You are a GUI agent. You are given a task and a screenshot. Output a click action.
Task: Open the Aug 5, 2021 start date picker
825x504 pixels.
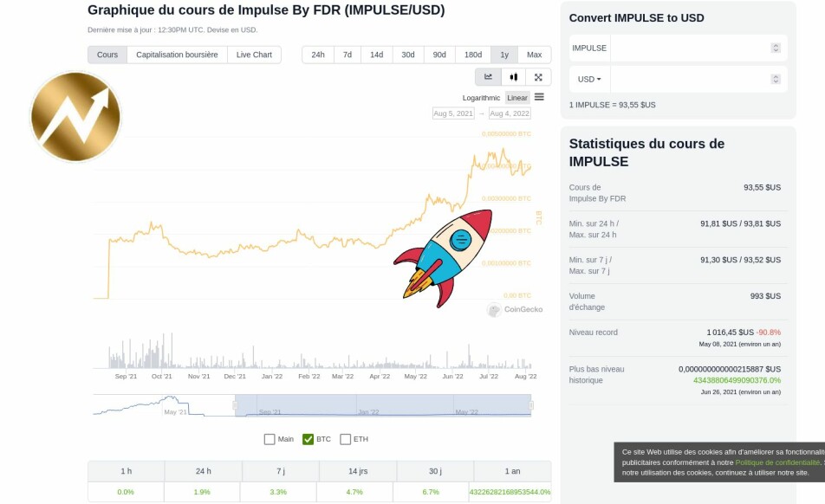coord(453,113)
